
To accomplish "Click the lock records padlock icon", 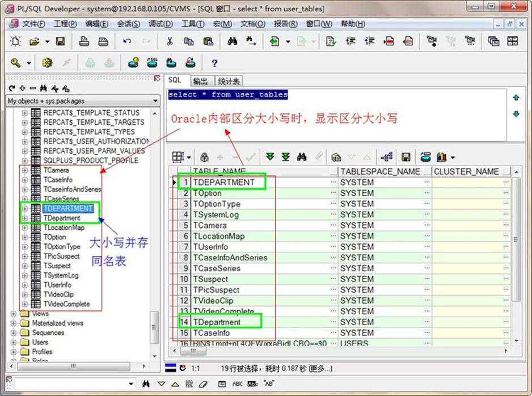I will 204,157.
